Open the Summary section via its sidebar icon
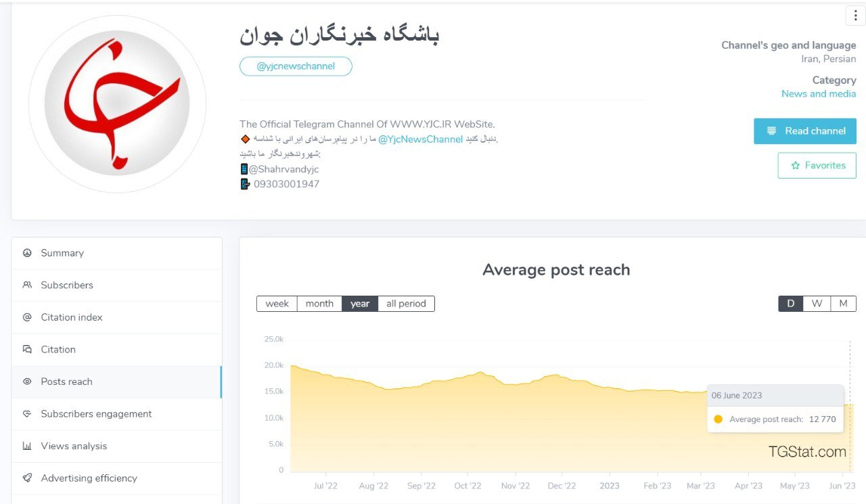This screenshot has width=866, height=504. click(x=27, y=252)
